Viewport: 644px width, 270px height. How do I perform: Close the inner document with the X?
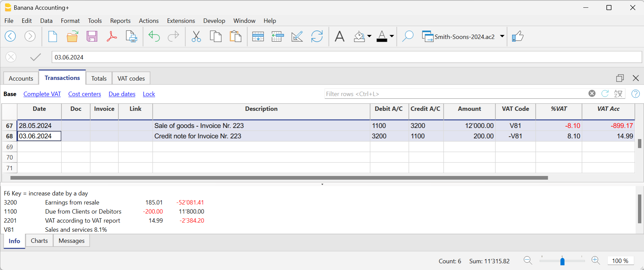tap(636, 78)
